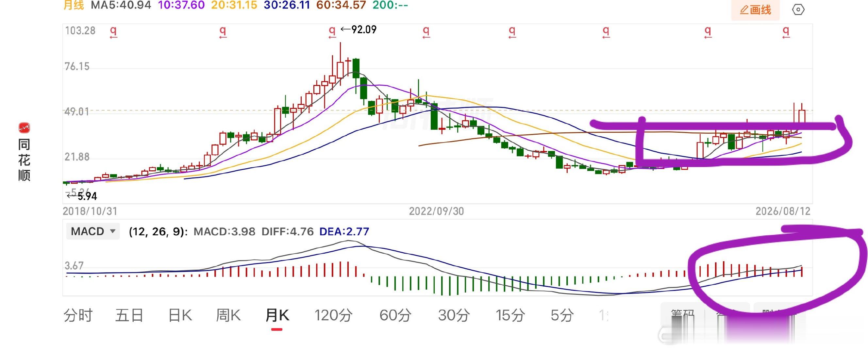
Task: Click the MA5:40.94 value
Action: click(121, 5)
